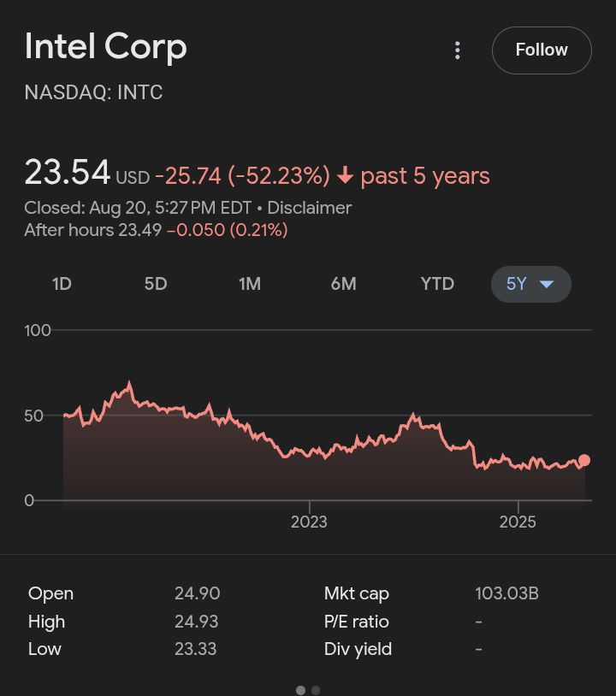Select the 1M chart range
616x696 pixels.
pyautogui.click(x=250, y=284)
